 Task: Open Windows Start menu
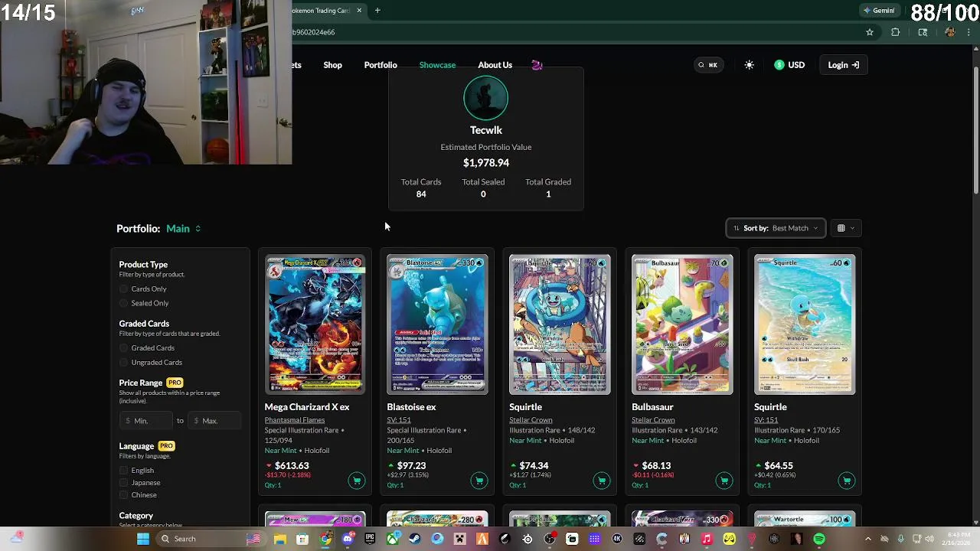point(142,539)
